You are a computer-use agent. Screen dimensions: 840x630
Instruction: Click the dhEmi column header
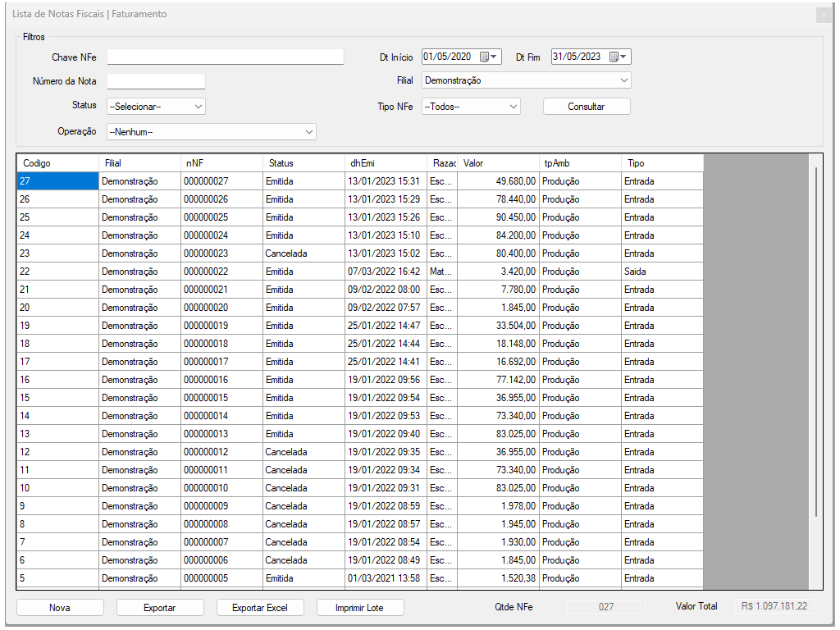pos(386,163)
